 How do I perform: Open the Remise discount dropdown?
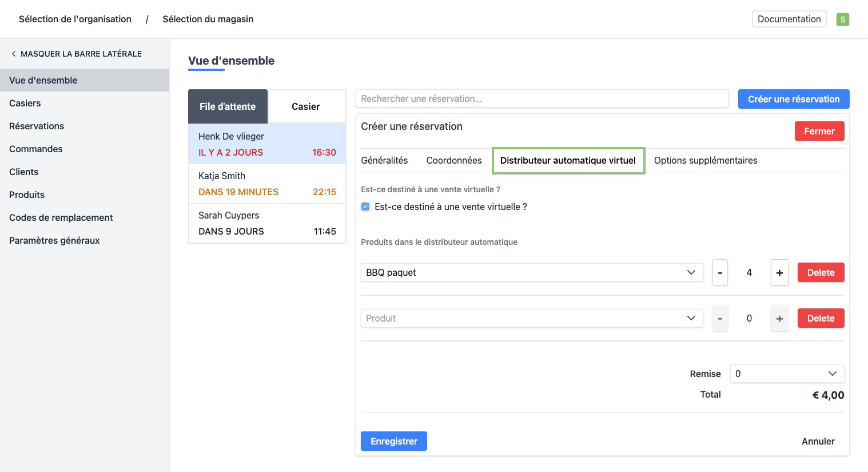point(787,374)
